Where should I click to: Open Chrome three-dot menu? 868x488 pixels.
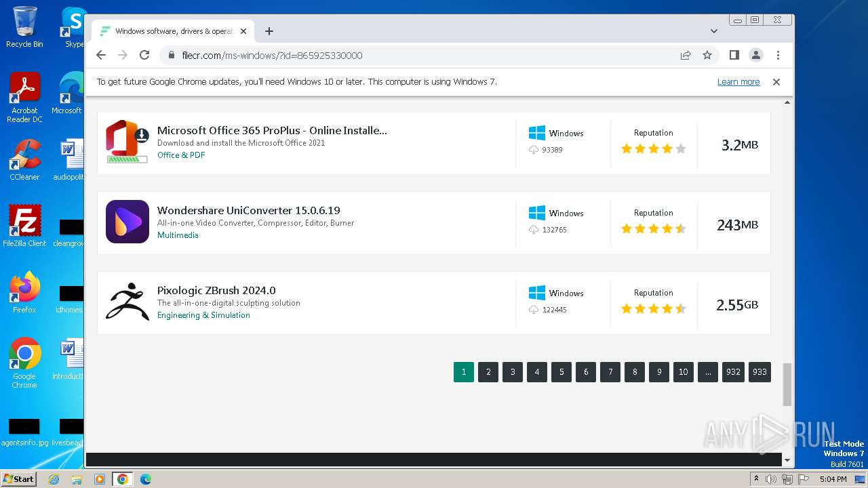coord(778,55)
